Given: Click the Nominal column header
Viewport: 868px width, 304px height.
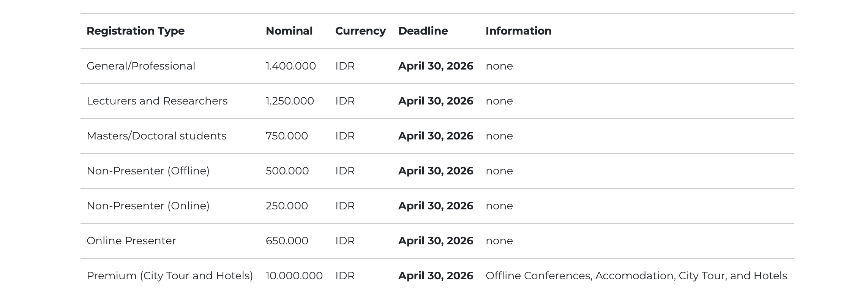Looking at the screenshot, I should [289, 31].
